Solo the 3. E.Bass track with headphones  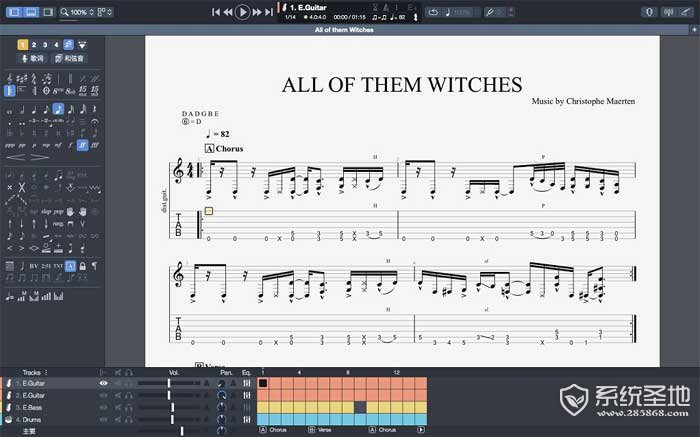[x=129, y=408]
